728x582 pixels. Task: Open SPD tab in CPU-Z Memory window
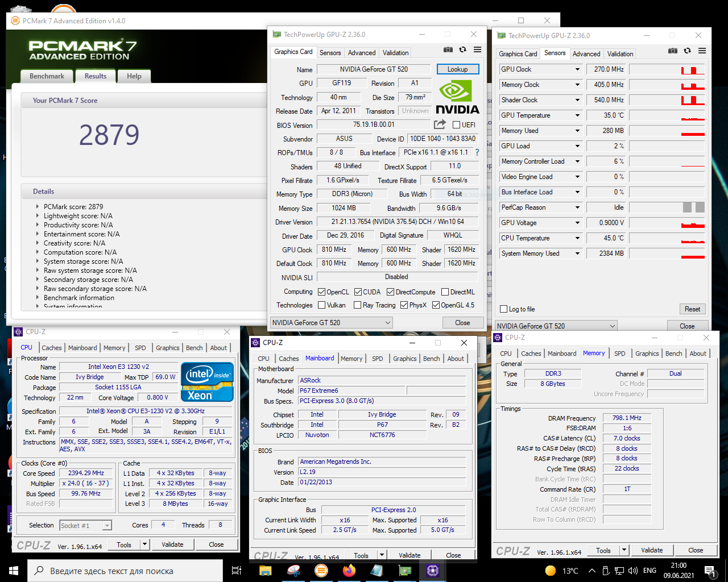[619, 354]
